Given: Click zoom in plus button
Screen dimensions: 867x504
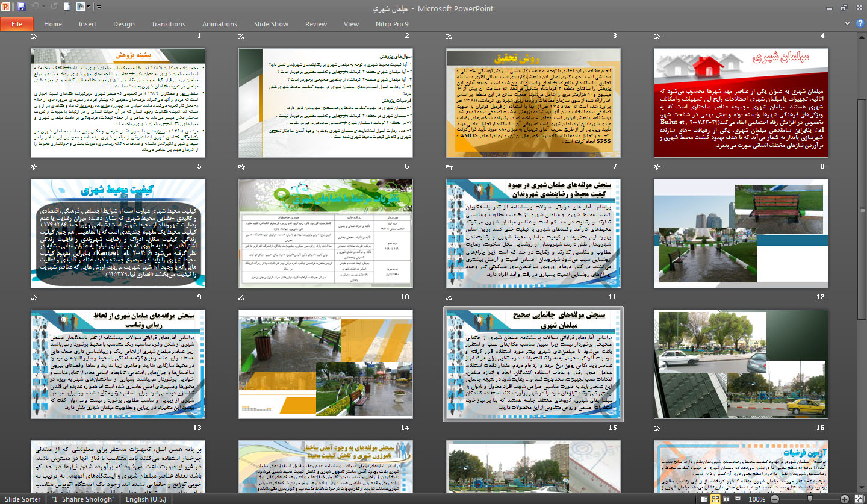Looking at the screenshot, I should (x=845, y=499).
